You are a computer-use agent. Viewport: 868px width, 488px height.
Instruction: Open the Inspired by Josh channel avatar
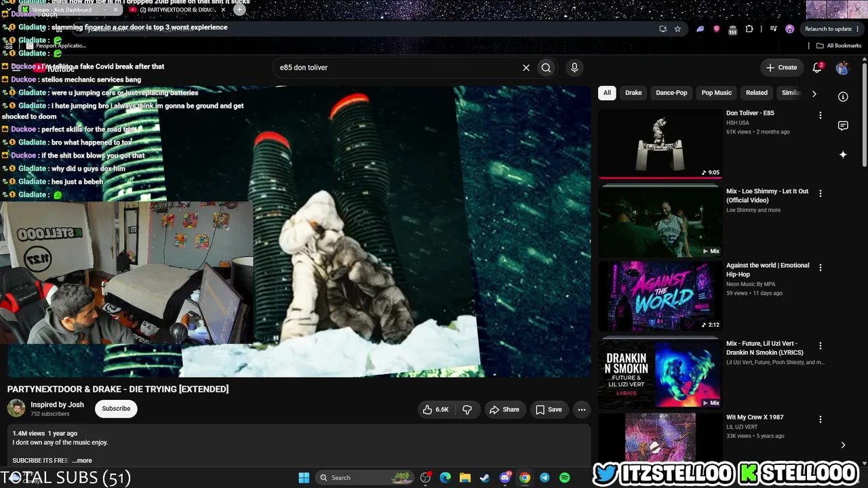coord(16,408)
